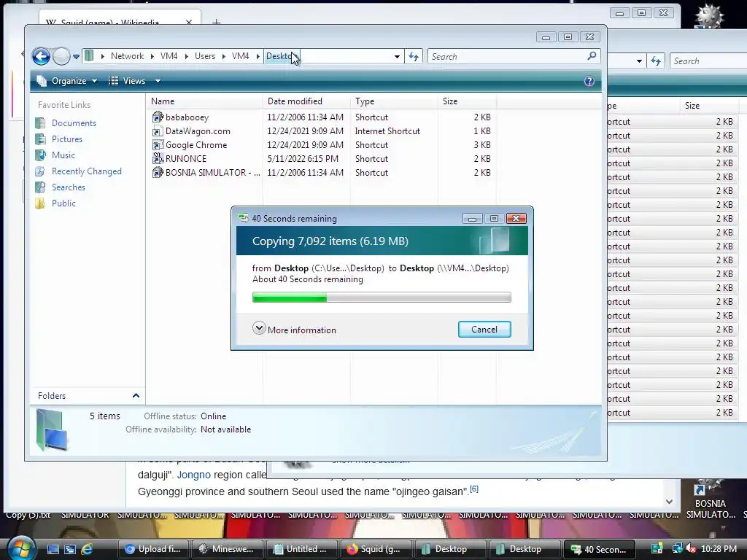747x560 pixels.
Task: Select the Google Chrome shortcut icon
Action: (158, 145)
